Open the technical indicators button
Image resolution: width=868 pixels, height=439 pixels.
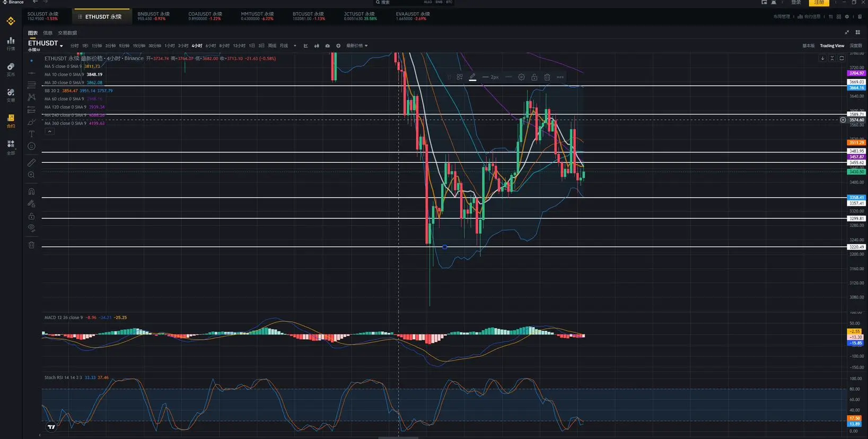[306, 46]
